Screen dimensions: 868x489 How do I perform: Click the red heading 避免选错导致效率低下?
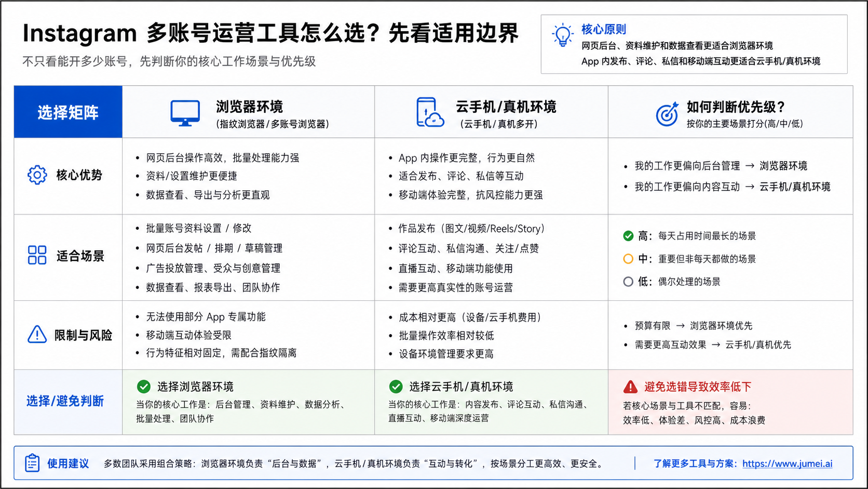pyautogui.click(x=698, y=387)
